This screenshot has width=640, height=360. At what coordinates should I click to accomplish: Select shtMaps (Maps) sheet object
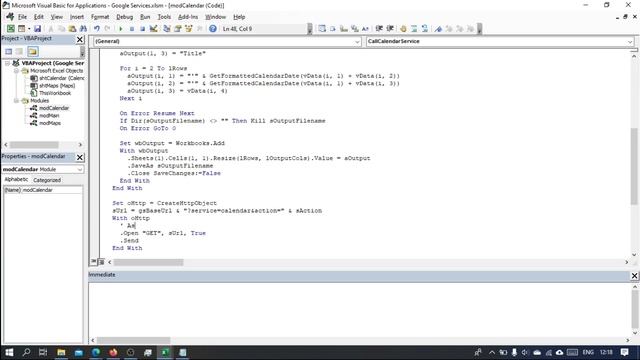(x=57, y=86)
